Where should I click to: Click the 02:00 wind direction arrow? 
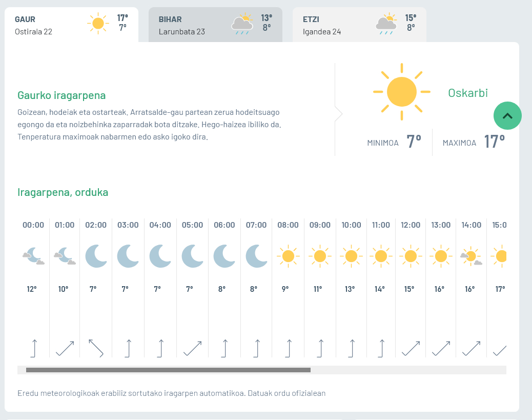click(96, 348)
